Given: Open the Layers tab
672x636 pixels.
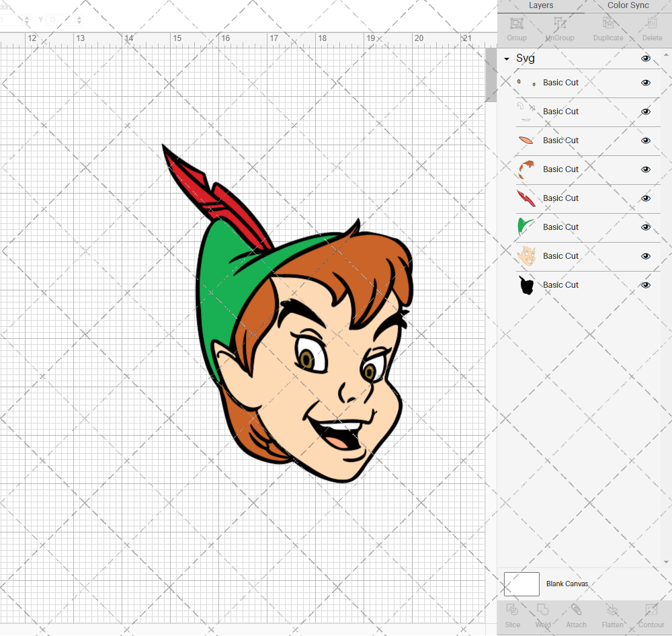Looking at the screenshot, I should [x=540, y=5].
